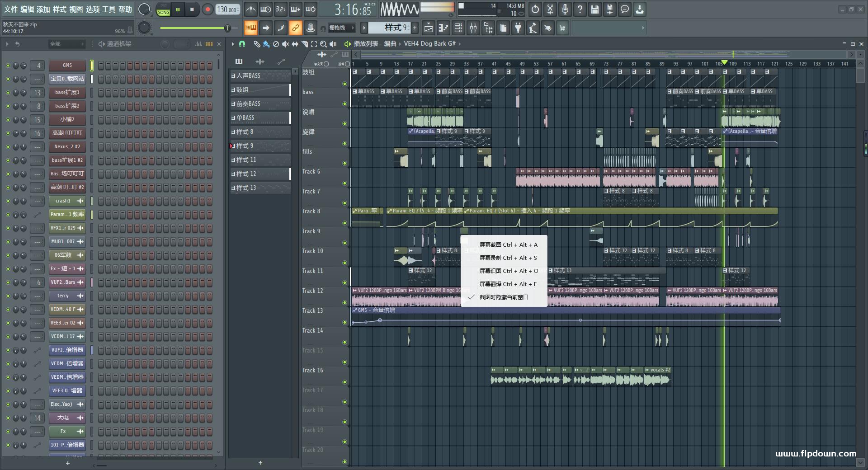Mute the fills playlist track LED
Screen dimensions: 868x470
pyautogui.click(x=344, y=163)
